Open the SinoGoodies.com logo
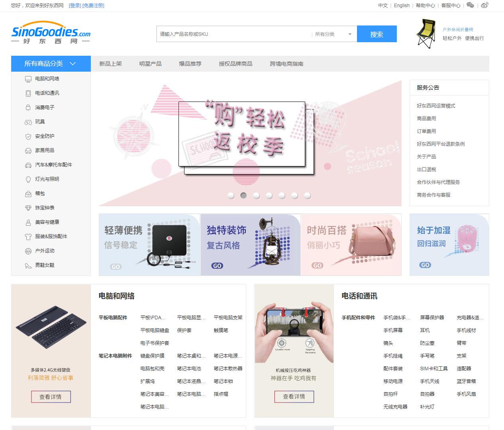 coord(51,33)
